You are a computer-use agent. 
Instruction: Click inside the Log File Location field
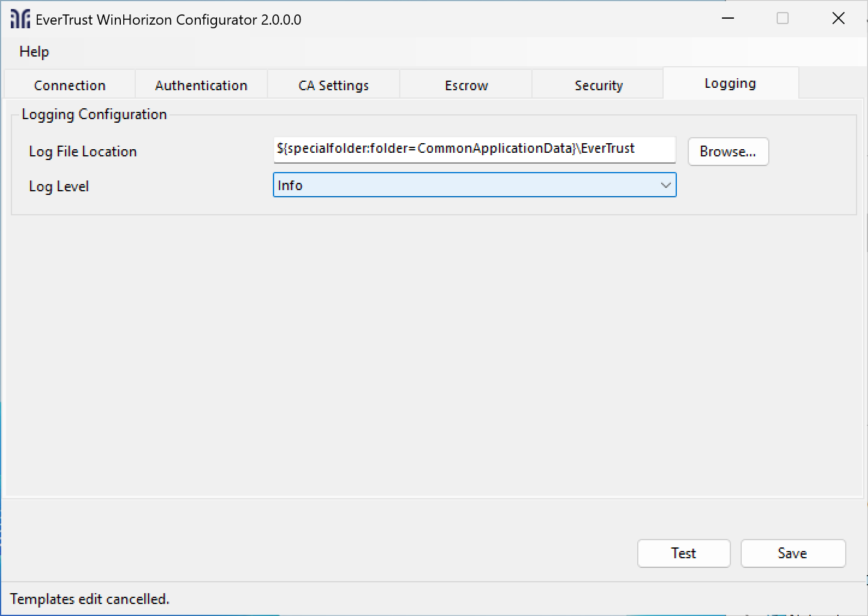474,150
